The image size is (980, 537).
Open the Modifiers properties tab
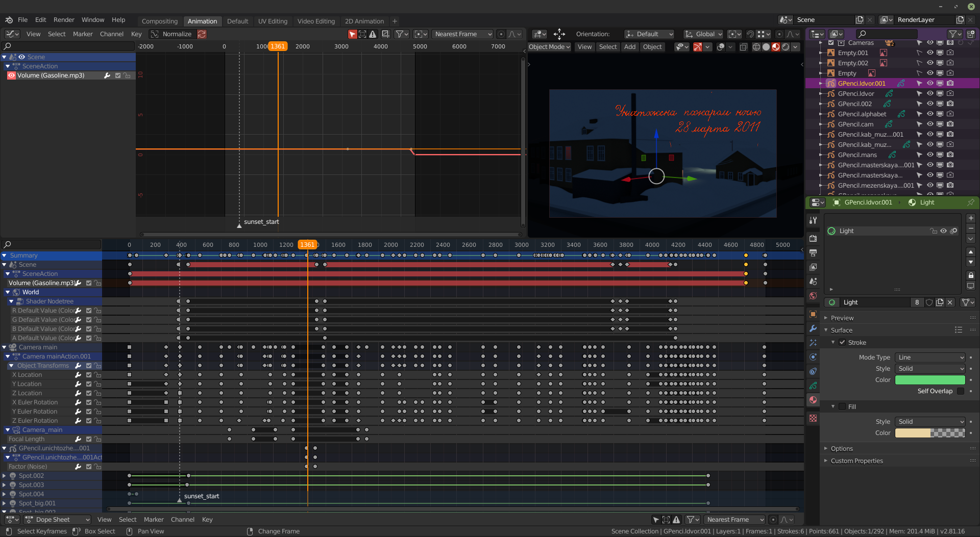(x=813, y=328)
